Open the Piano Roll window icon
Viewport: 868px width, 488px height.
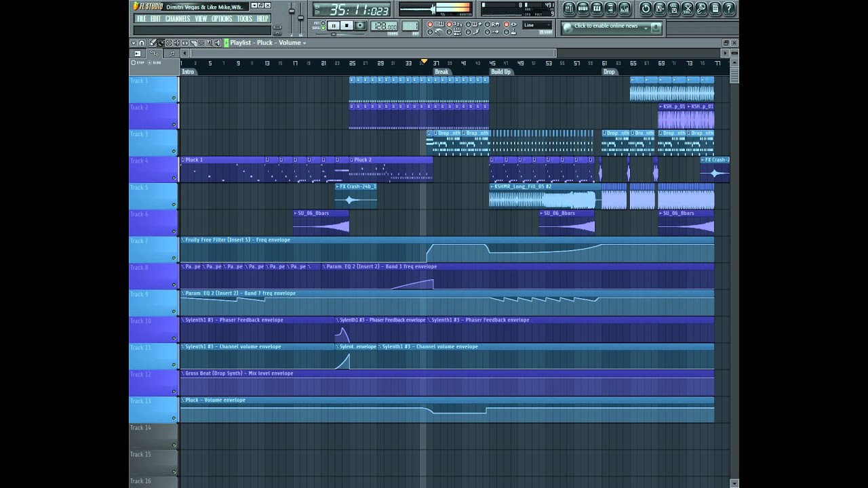click(x=596, y=9)
